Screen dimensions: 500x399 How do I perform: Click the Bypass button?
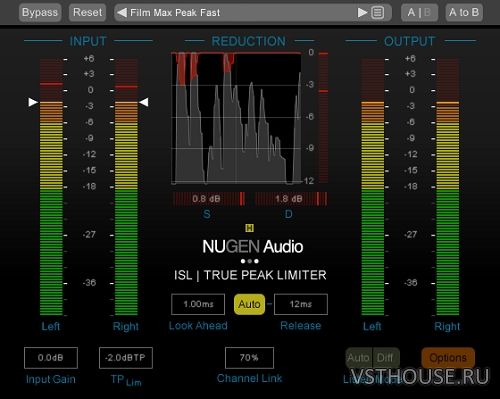40,13
